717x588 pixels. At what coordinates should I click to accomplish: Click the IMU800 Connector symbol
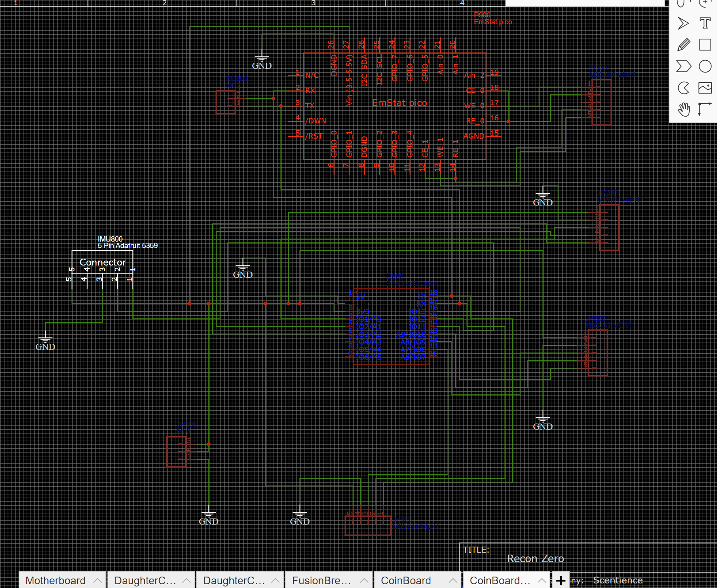pos(103,262)
